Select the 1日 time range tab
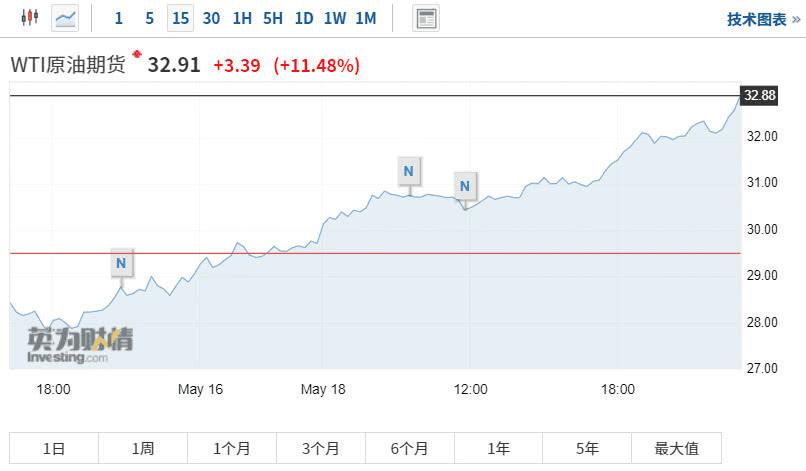 click(54, 449)
